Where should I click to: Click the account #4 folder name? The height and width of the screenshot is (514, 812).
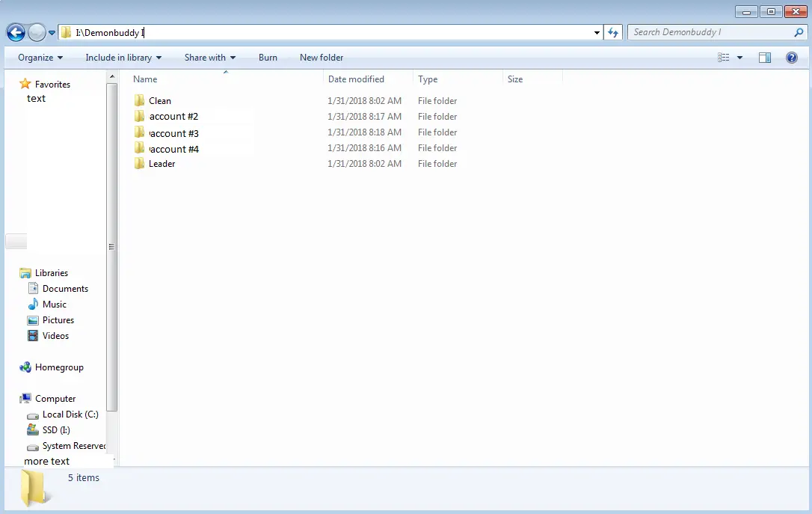pos(174,149)
